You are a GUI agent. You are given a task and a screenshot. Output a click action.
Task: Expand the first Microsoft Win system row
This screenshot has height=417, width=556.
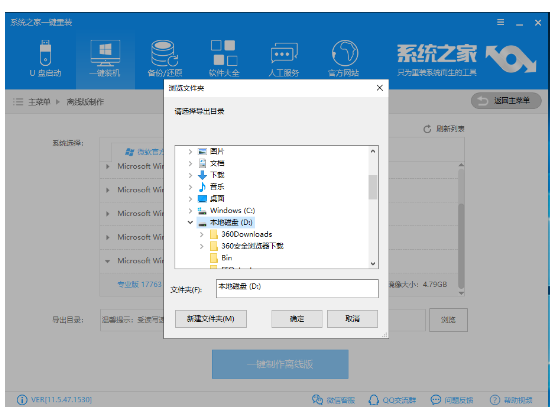click(x=107, y=166)
